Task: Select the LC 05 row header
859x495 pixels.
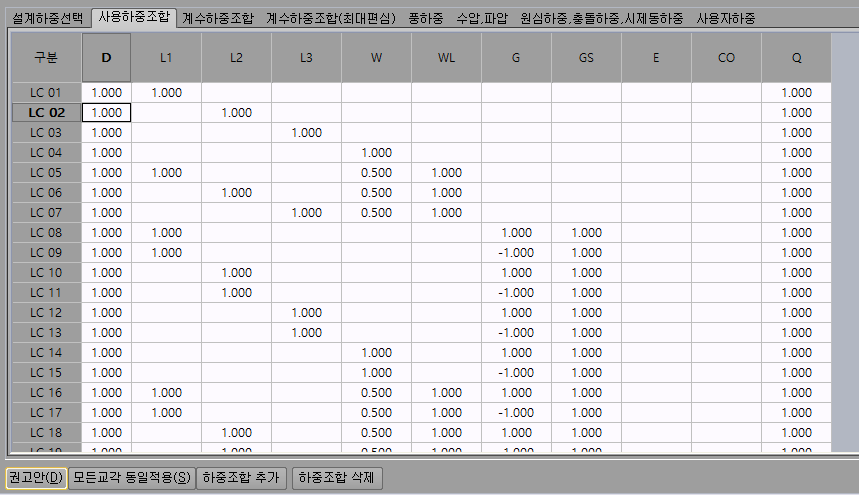Action: pyautogui.click(x=47, y=172)
